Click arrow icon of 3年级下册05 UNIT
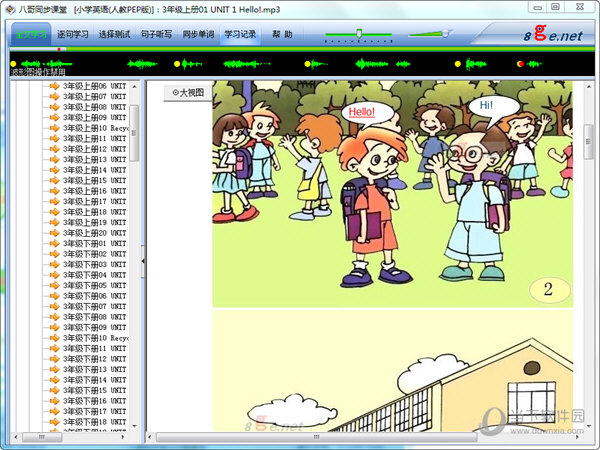The image size is (600, 450). point(54,285)
